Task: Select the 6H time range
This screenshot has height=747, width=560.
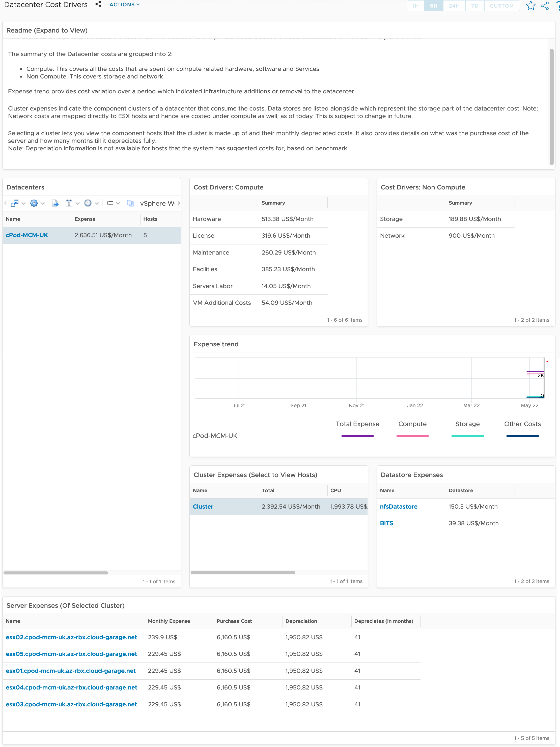Action: [434, 6]
